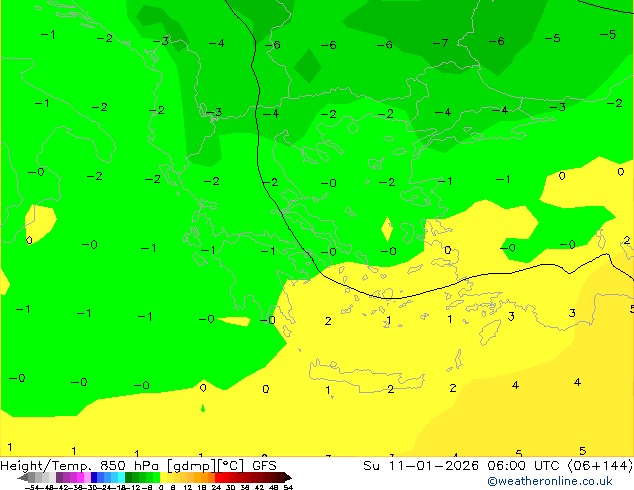Click the "Height/Temp." title text
634x490 pixels.
pos(46,466)
